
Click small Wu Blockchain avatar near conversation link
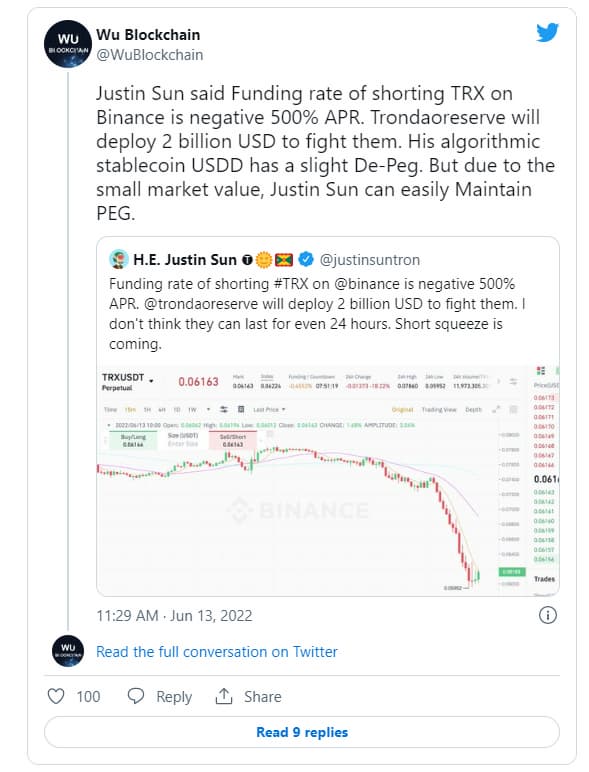(68, 651)
